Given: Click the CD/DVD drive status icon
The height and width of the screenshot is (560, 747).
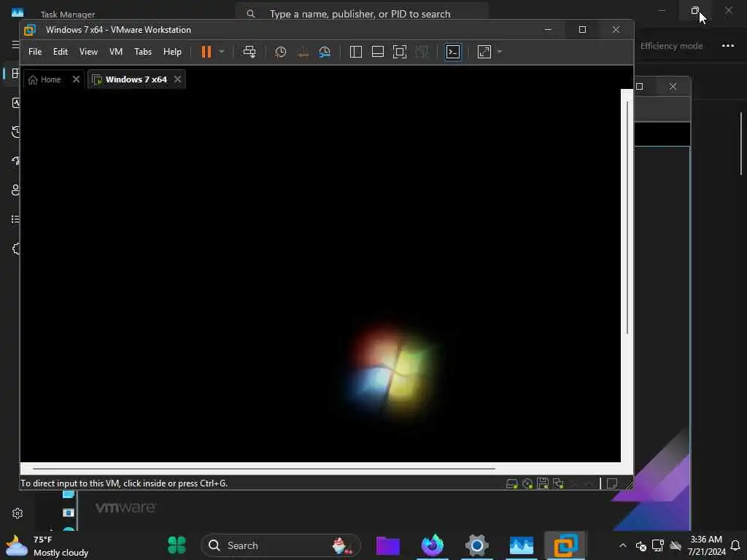Looking at the screenshot, I should 527,484.
